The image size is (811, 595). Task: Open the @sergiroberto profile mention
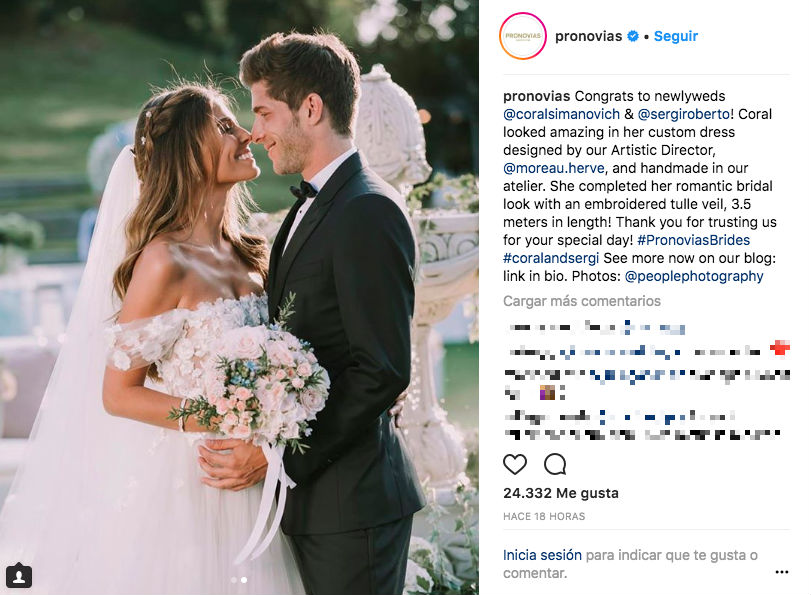(x=684, y=114)
